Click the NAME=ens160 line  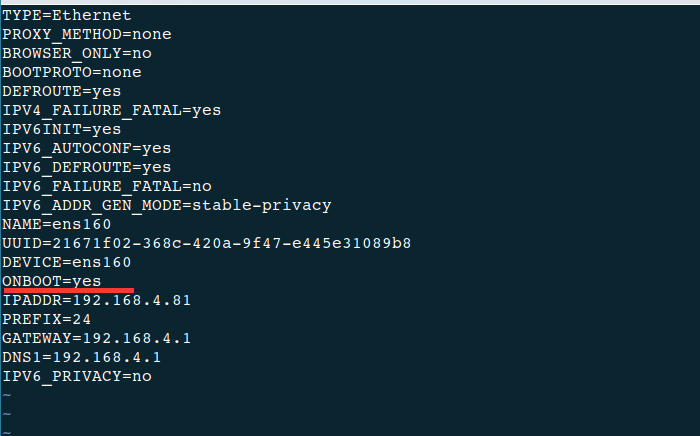[57, 224]
